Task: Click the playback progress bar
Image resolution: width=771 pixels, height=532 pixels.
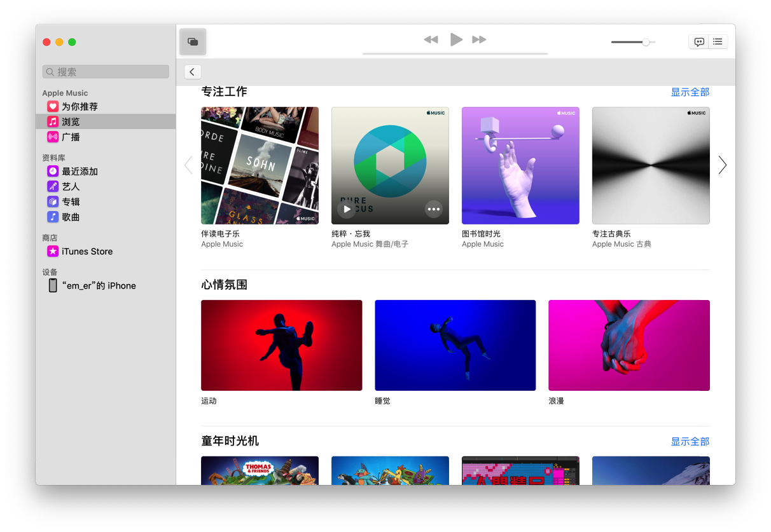Action: click(x=455, y=54)
